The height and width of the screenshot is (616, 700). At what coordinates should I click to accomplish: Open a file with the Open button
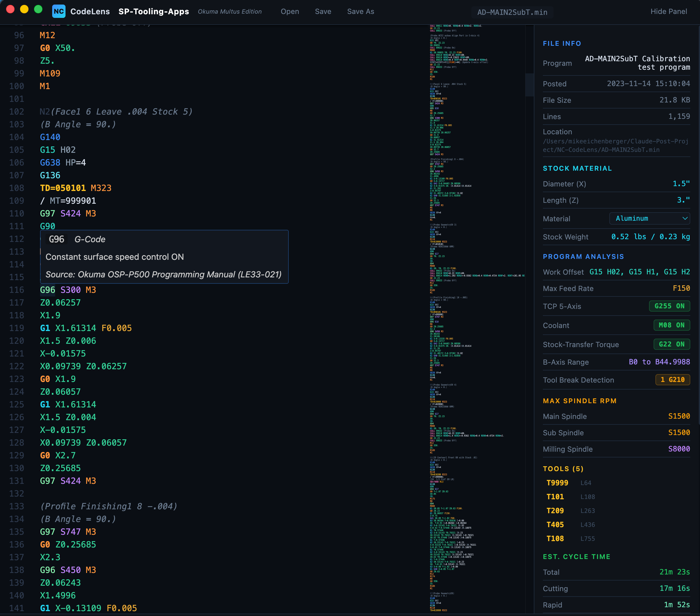point(290,11)
